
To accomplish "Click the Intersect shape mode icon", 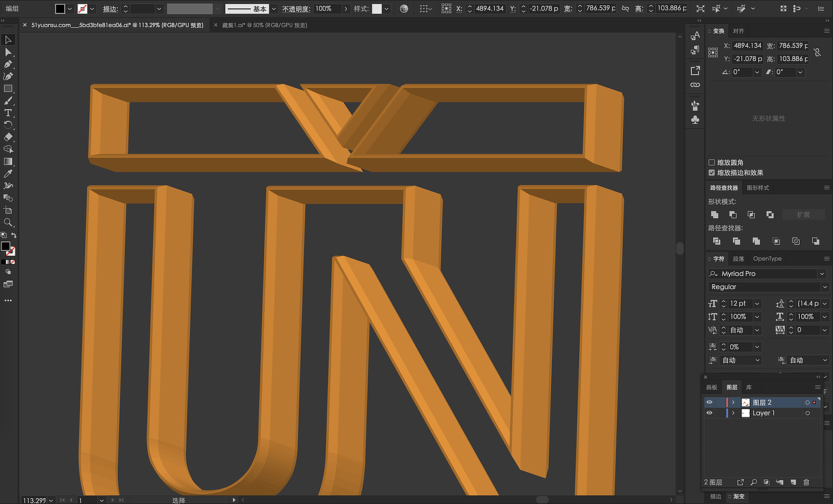I will (x=751, y=215).
